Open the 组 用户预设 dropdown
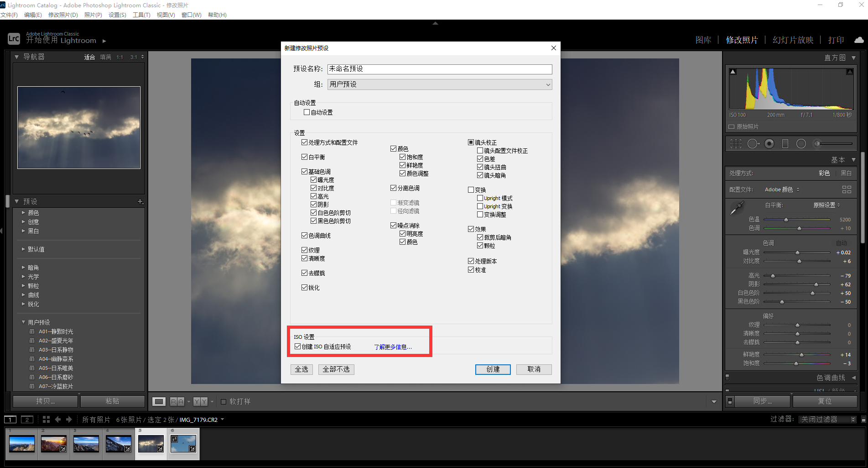This screenshot has width=868, height=468. point(440,84)
